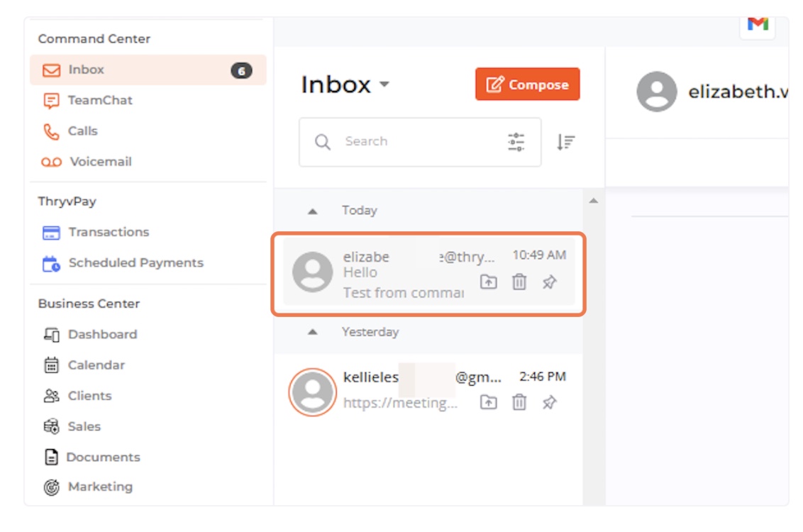
Task: Click the 'Test from comma' preview text
Action: [x=404, y=293]
